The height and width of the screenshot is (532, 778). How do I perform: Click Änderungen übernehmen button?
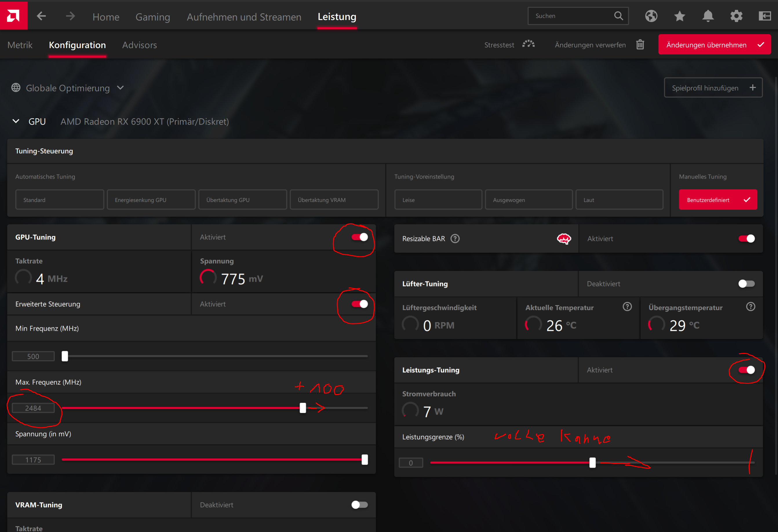pos(714,45)
